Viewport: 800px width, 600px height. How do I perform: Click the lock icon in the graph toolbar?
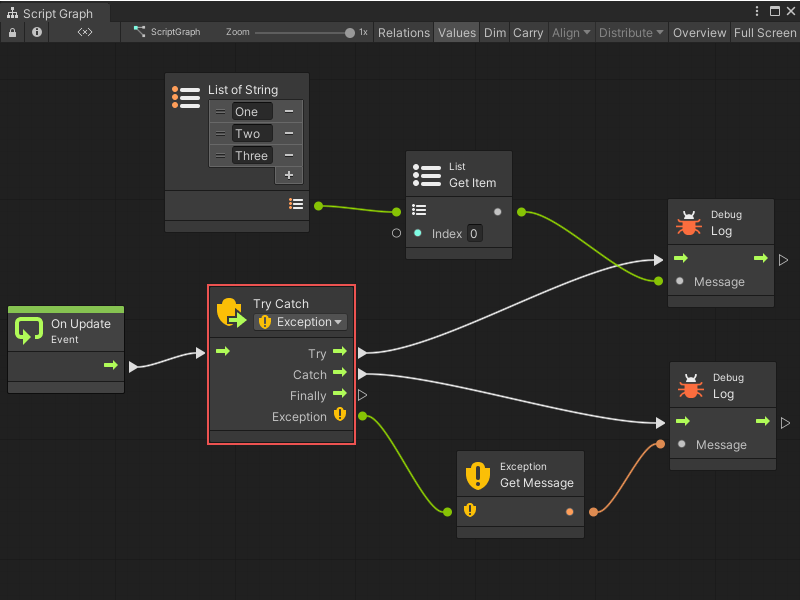[x=11, y=32]
